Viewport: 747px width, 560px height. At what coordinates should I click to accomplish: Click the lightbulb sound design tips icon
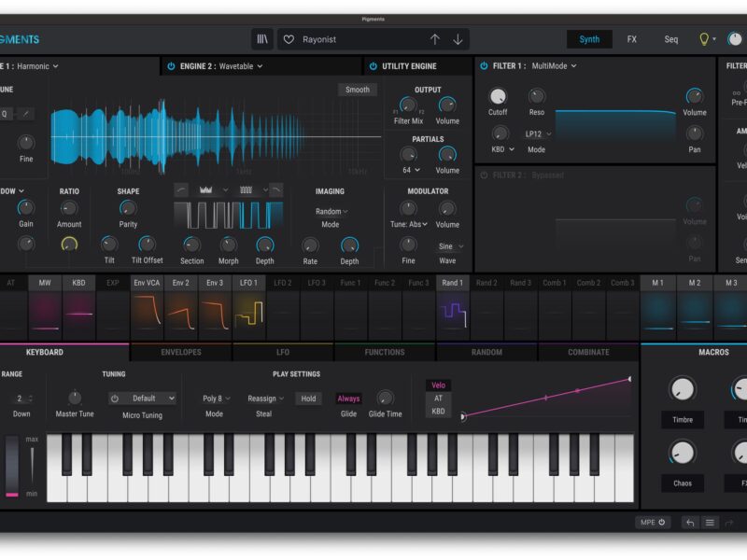tap(705, 39)
